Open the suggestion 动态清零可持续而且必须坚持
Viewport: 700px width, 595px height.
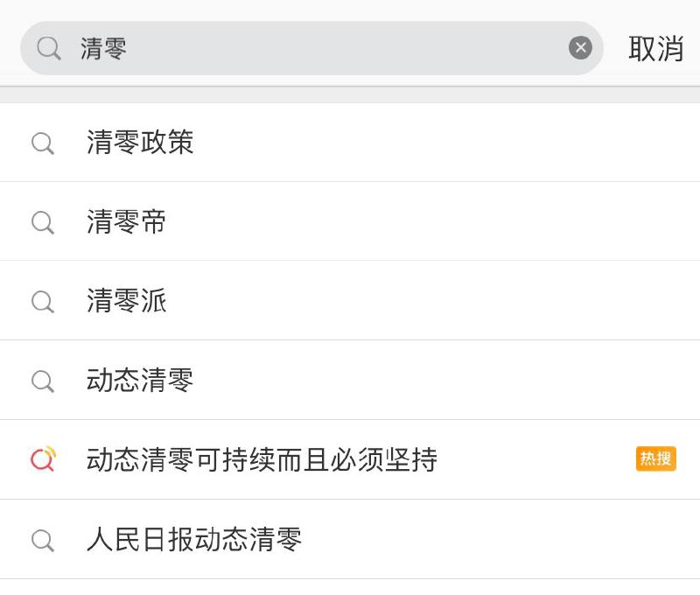click(x=262, y=459)
